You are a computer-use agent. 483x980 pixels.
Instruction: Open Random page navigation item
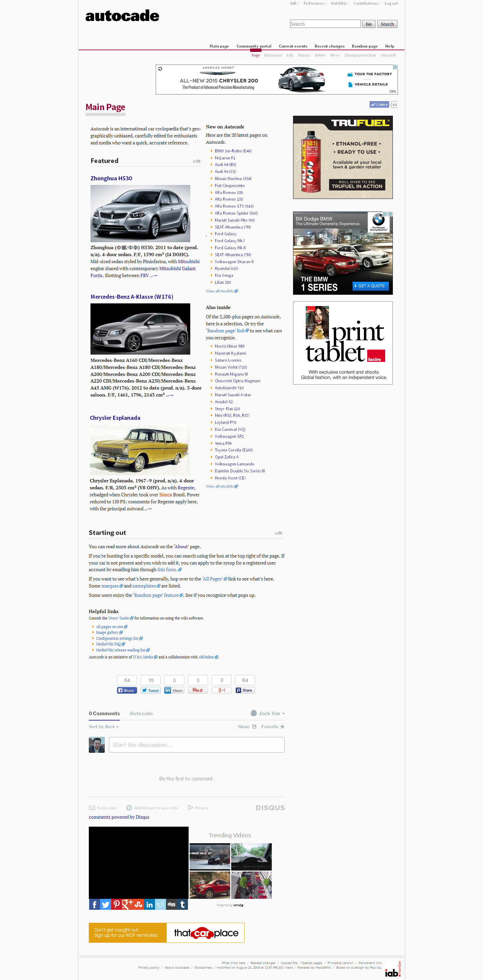tap(365, 46)
